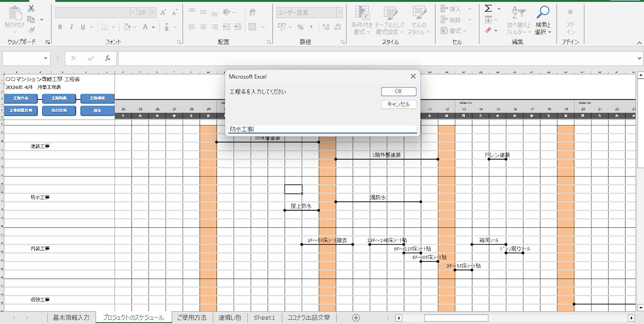Click the AutoSum sigma icon

(x=488, y=8)
